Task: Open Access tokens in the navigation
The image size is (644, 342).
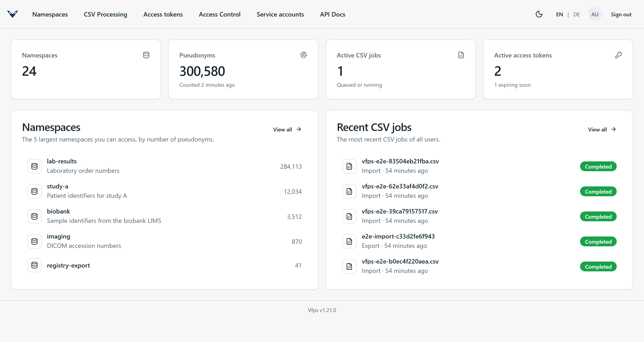Action: click(163, 14)
